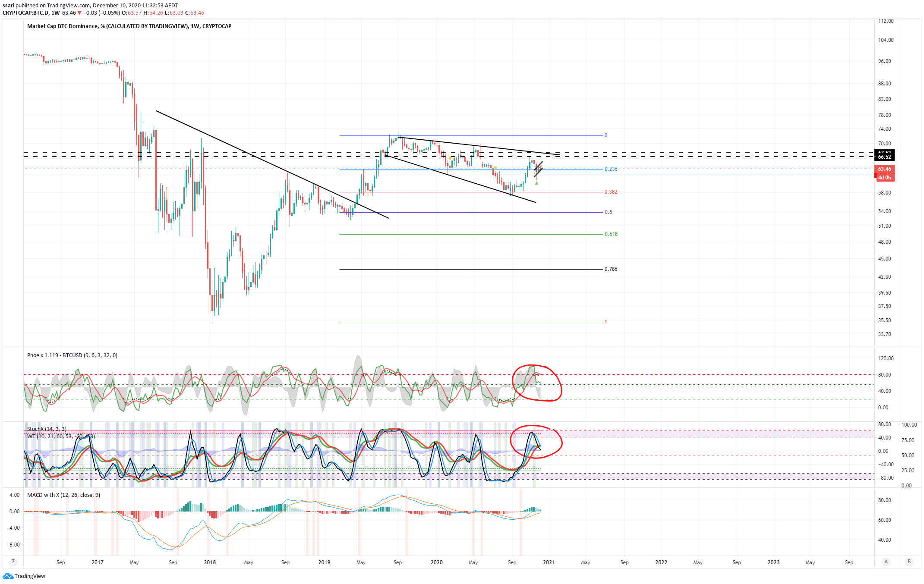Click the red 63.46 current price label
This screenshot has width=924, height=584.
point(884,169)
